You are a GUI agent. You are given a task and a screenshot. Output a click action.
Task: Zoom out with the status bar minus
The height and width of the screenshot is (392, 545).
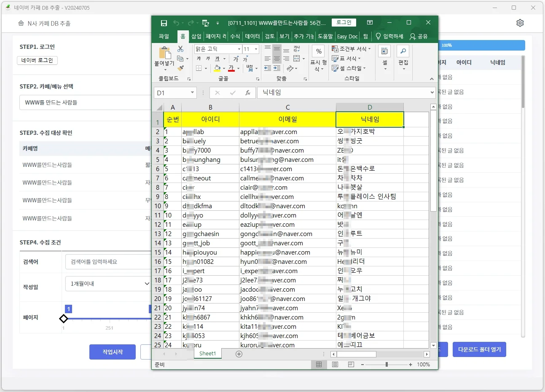[x=362, y=365]
